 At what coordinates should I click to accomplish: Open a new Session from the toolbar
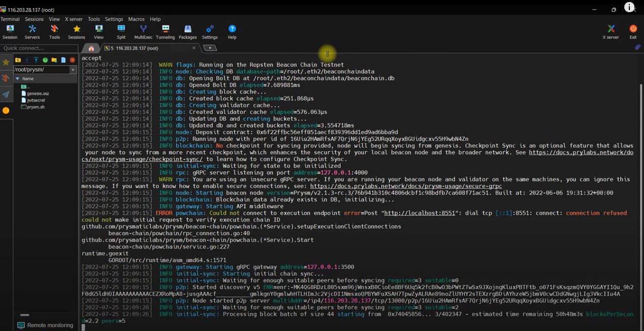[x=10, y=32]
